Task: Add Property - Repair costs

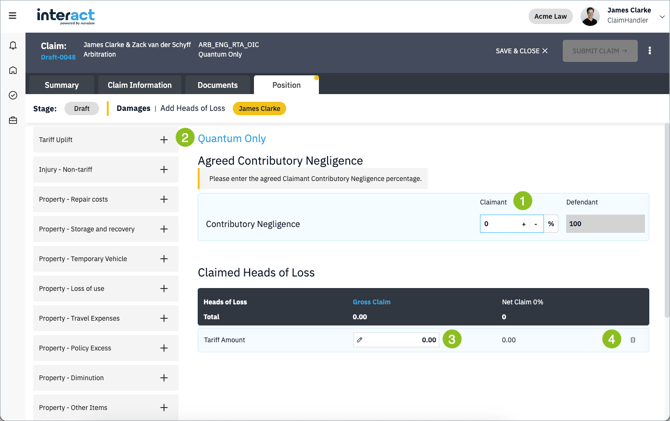Action: click(x=164, y=199)
